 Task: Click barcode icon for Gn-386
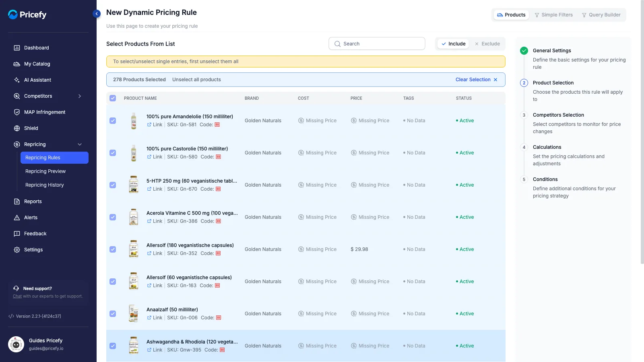218,221
